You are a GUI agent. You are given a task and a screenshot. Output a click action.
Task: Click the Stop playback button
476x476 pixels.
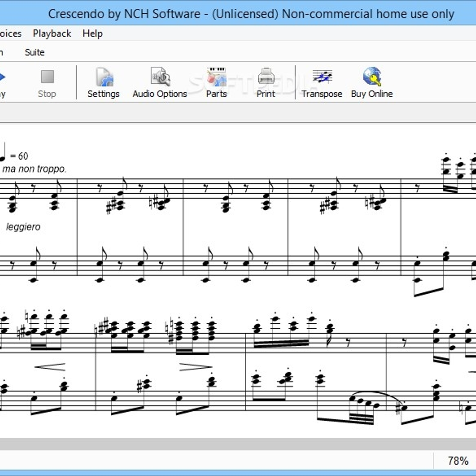click(x=47, y=83)
